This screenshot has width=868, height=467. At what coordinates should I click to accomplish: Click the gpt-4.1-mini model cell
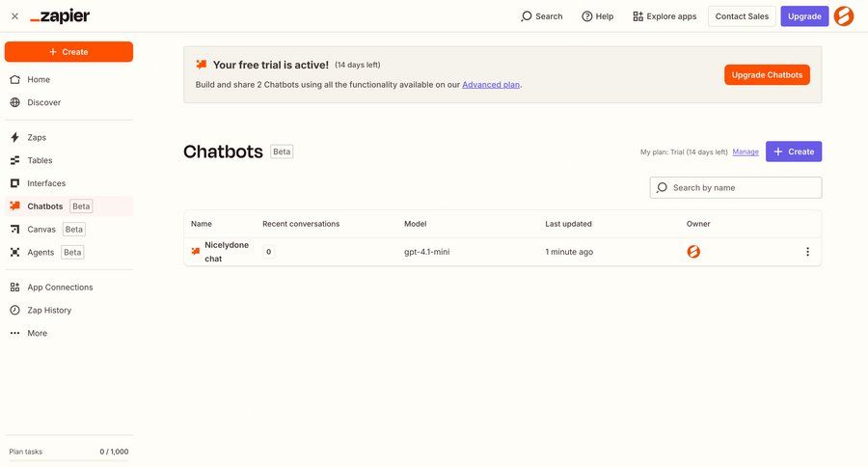427,252
